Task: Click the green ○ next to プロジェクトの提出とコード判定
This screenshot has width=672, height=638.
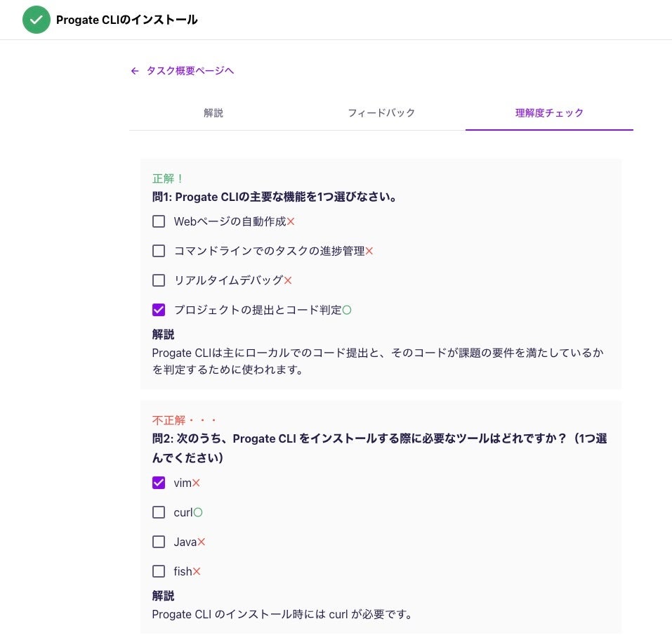Action: [347, 310]
